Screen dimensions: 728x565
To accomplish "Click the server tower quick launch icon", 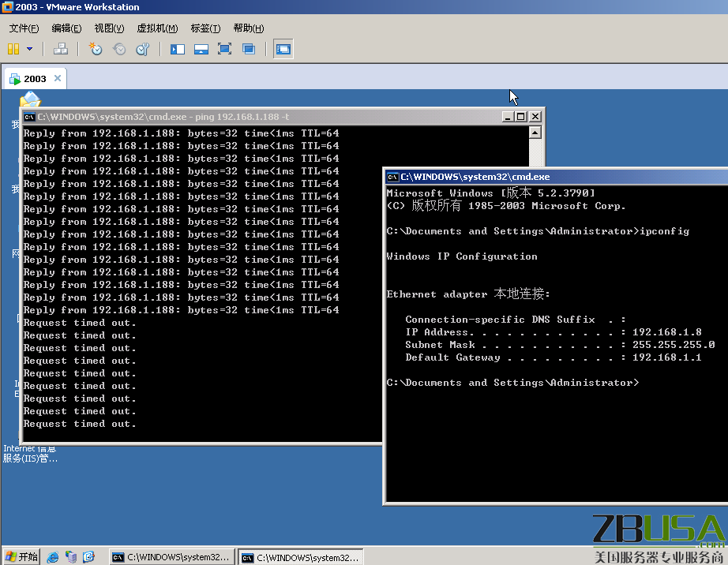I will (x=70, y=556).
